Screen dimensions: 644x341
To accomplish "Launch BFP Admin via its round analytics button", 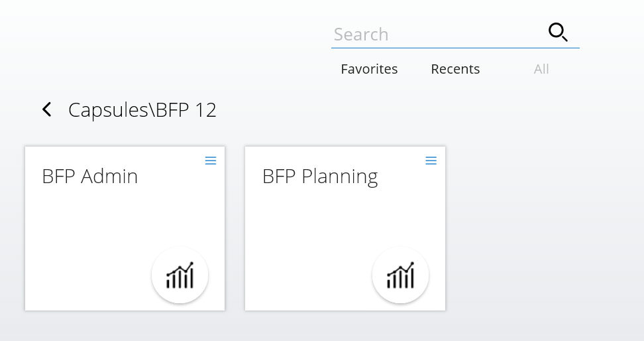I will 180,275.
